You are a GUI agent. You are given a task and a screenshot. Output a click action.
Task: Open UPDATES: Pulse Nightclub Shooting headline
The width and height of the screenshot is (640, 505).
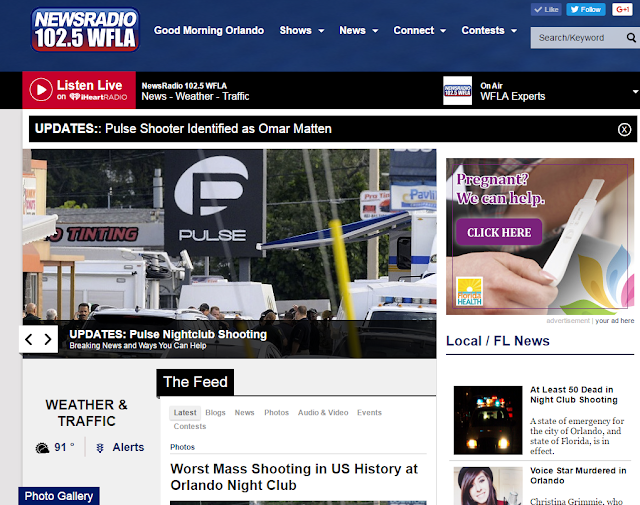click(x=168, y=334)
